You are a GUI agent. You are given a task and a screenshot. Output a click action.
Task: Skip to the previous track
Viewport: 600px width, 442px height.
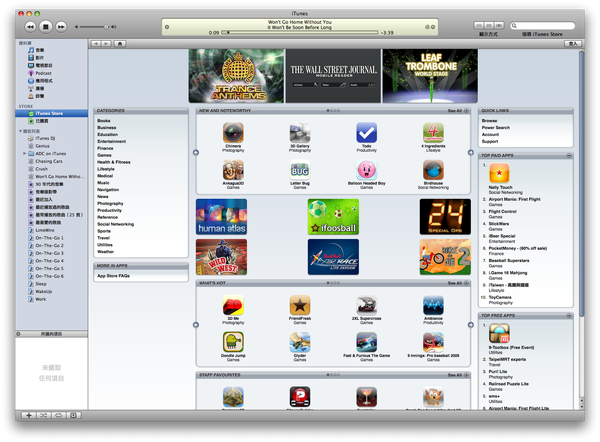tap(31, 27)
